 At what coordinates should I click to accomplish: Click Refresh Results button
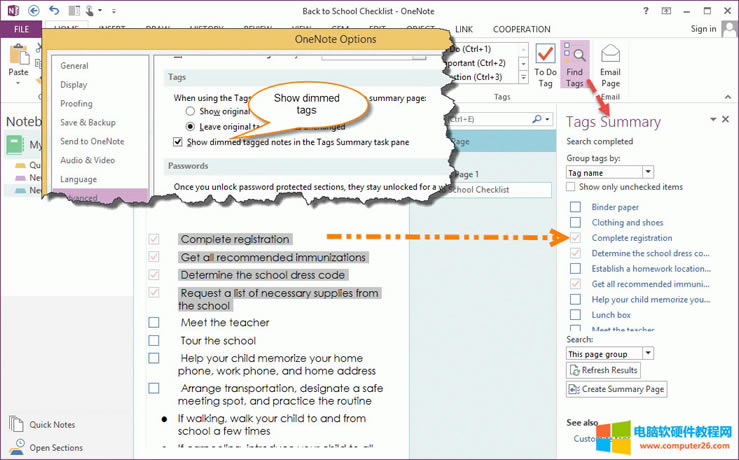point(603,370)
